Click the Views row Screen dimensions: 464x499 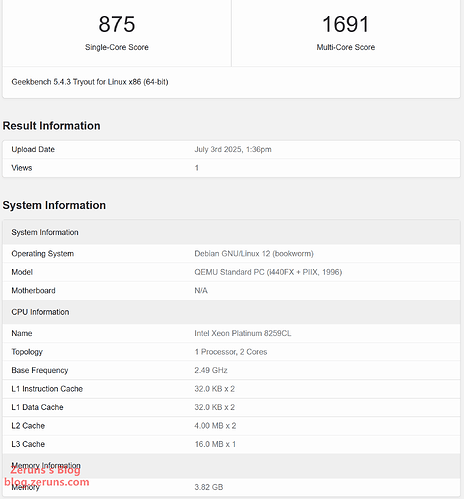point(231,168)
